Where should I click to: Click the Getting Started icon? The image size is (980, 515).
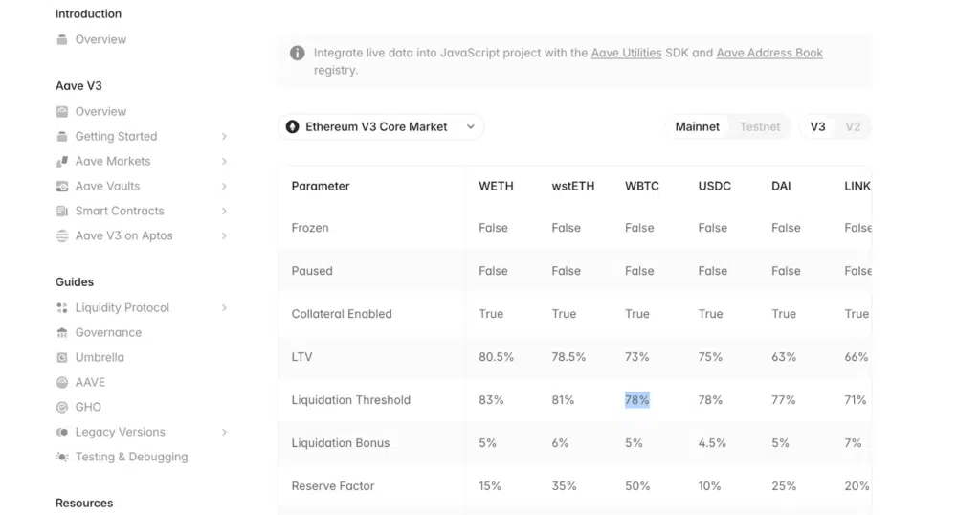point(62,136)
